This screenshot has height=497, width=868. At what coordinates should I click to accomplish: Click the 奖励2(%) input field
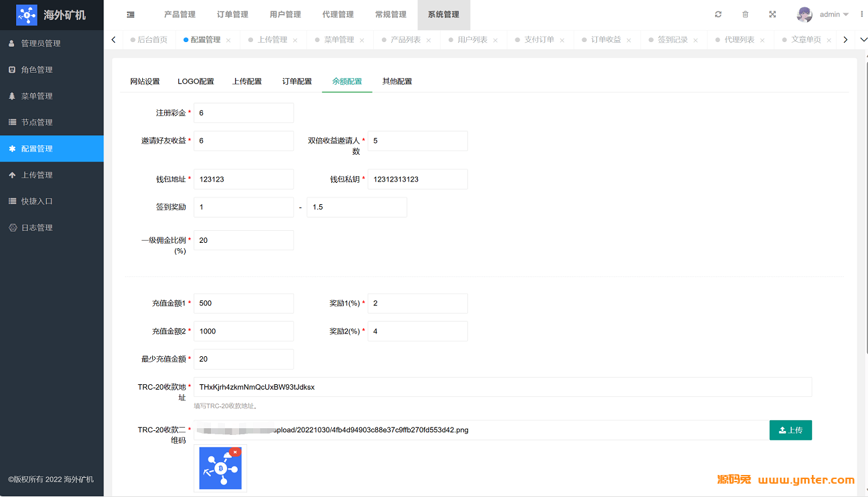tap(418, 332)
